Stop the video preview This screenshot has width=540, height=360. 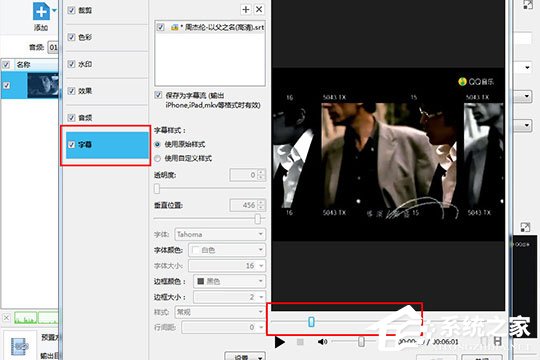(x=300, y=342)
